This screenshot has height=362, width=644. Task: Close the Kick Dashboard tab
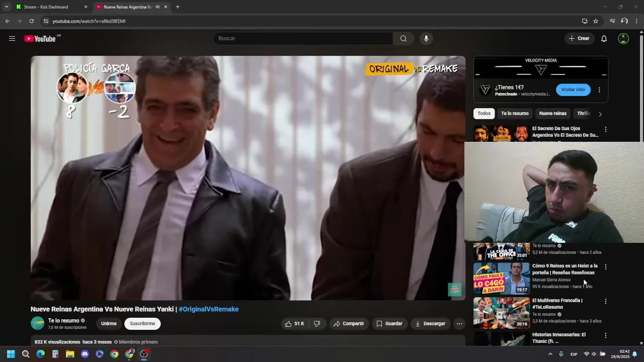click(86, 7)
